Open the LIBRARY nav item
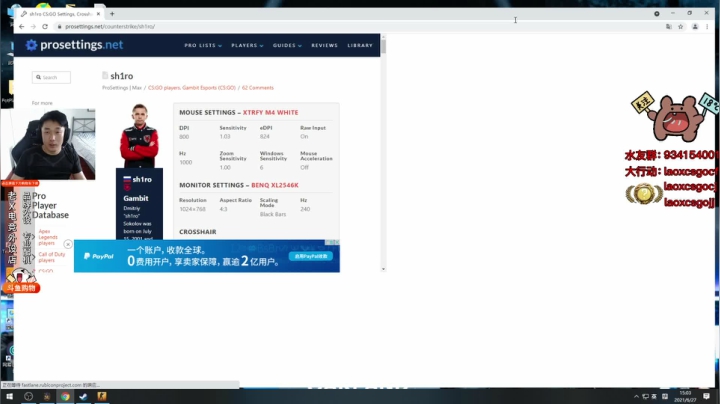Image resolution: width=720 pixels, height=404 pixels. click(360, 45)
